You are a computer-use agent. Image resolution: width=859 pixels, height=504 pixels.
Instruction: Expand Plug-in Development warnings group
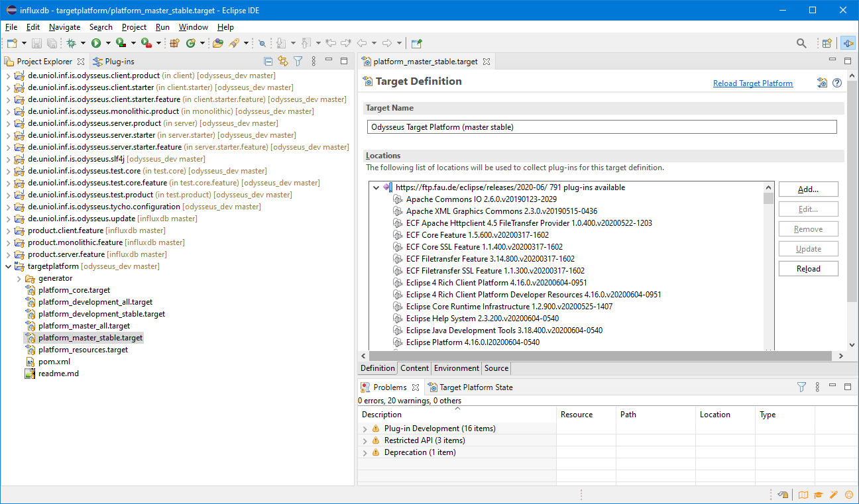(x=365, y=428)
